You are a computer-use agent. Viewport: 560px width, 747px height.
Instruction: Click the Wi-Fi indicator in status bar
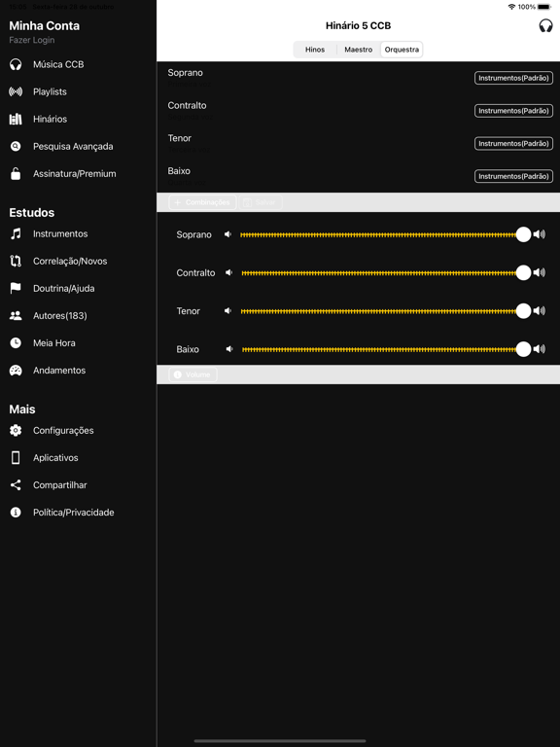point(512,7)
